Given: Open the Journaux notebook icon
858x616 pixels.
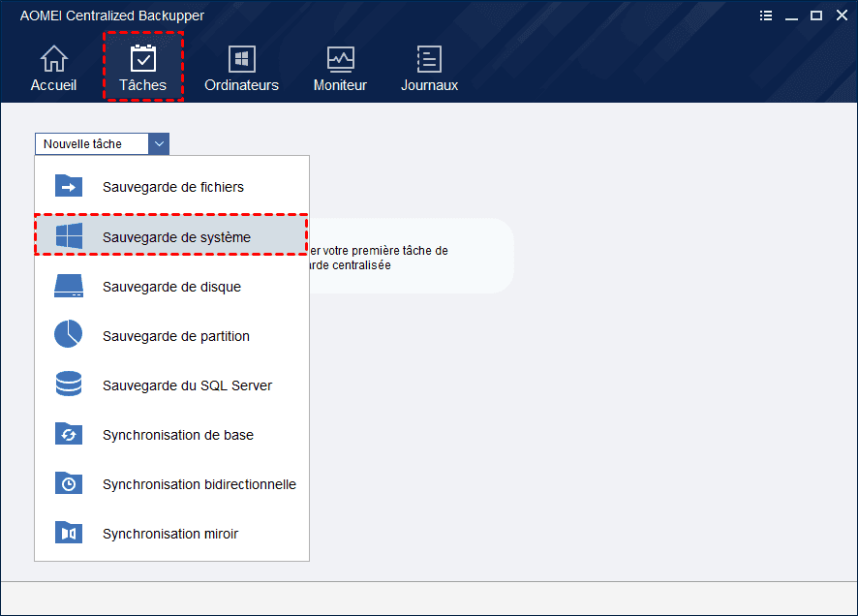Looking at the screenshot, I should click(429, 58).
